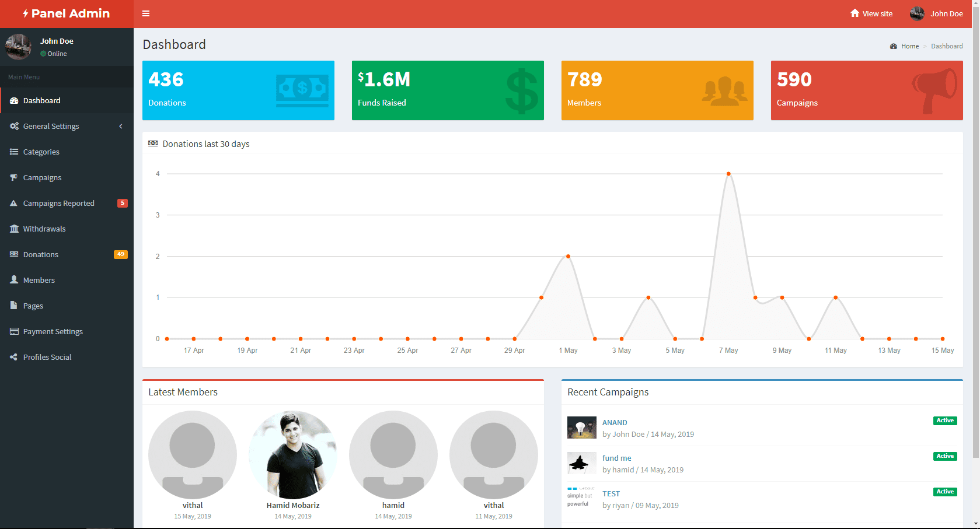Click Hamid Mobariz's profile photo

(293, 455)
